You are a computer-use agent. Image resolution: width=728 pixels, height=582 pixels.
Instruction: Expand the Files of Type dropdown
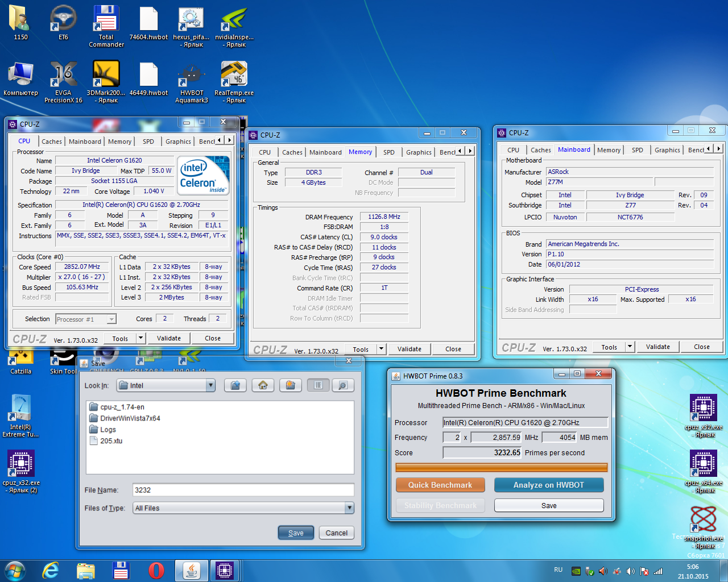[x=349, y=508]
